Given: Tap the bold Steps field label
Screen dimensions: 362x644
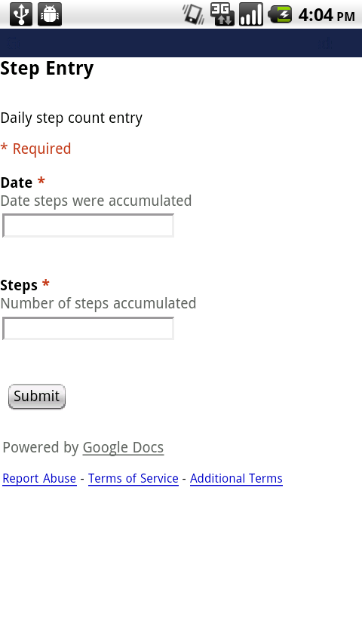Looking at the screenshot, I should click(19, 285).
